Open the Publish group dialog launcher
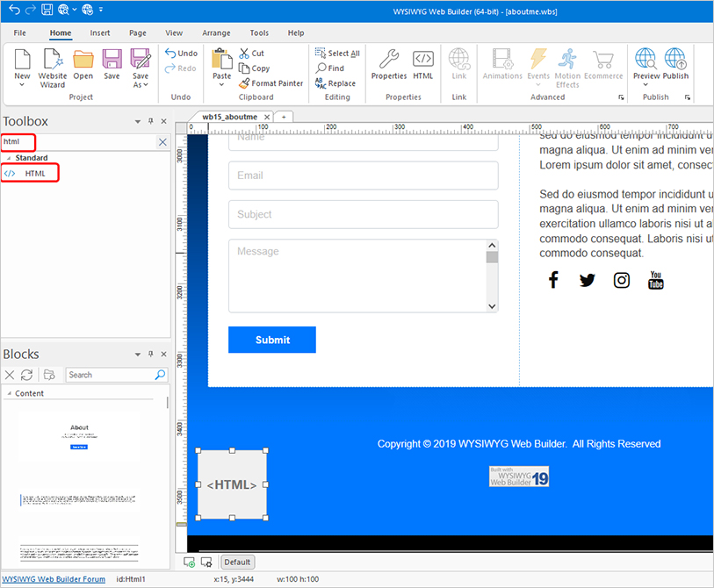The height and width of the screenshot is (588, 714). click(688, 97)
